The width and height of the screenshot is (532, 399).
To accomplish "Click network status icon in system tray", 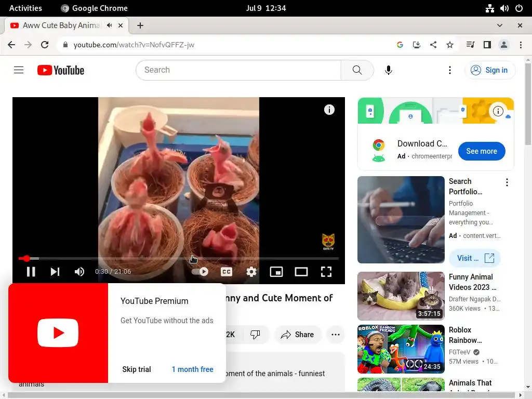I will [489, 8].
